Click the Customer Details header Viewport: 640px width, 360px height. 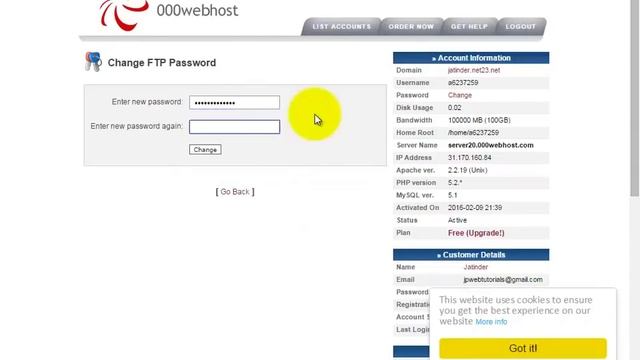(x=471, y=255)
